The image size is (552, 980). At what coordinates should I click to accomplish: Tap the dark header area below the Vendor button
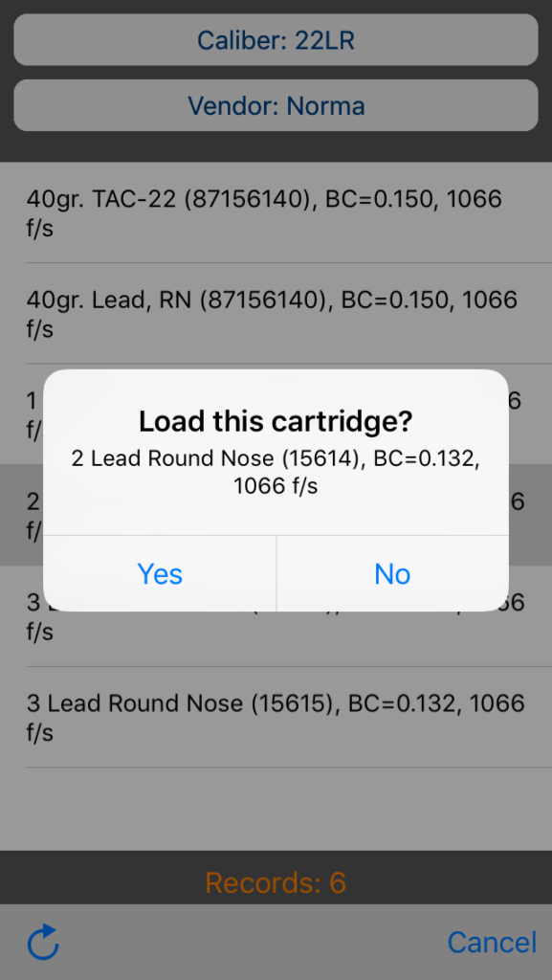276,147
